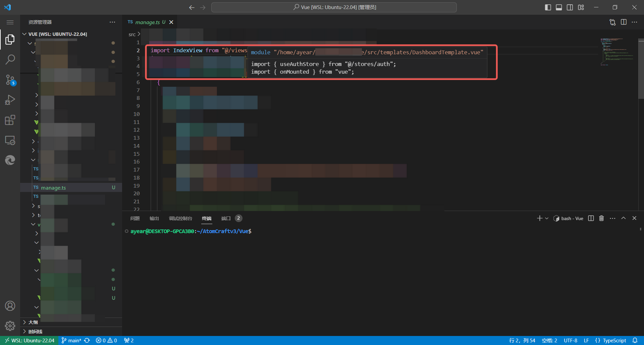
Task: Toggle secondary side bar layout icon
Action: pos(570,7)
